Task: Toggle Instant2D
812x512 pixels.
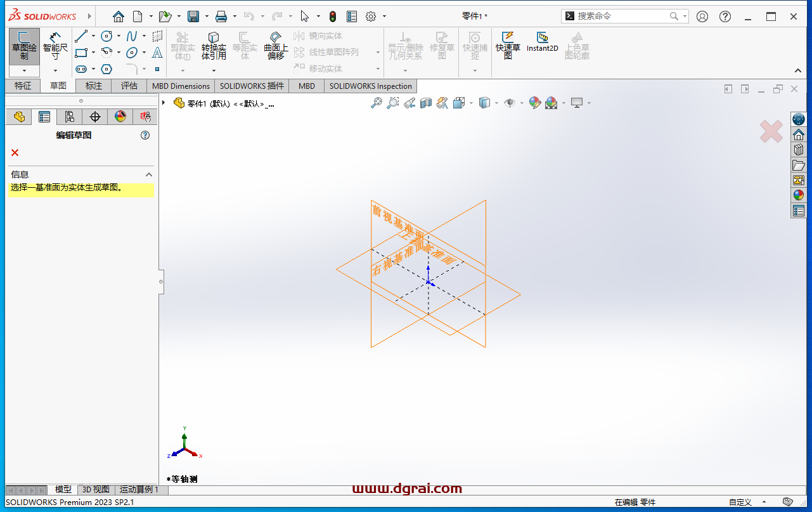Action: tap(543, 42)
